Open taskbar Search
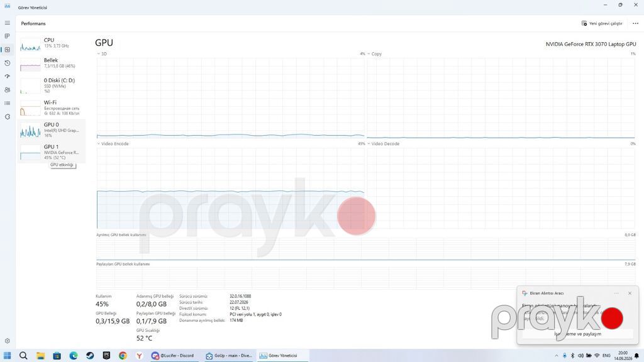 tap(23, 356)
